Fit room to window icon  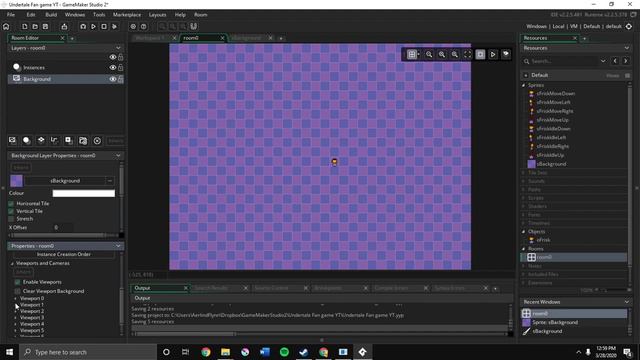467,54
